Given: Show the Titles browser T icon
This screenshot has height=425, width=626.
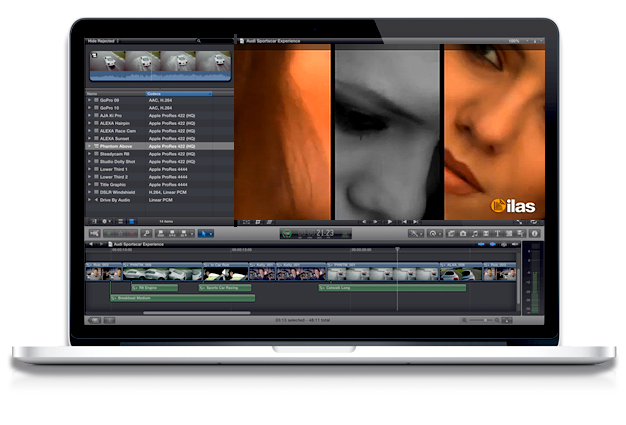Looking at the screenshot, I should coord(497,233).
